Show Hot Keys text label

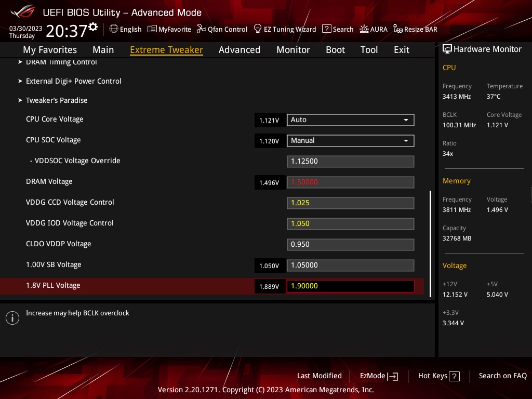[433, 376]
